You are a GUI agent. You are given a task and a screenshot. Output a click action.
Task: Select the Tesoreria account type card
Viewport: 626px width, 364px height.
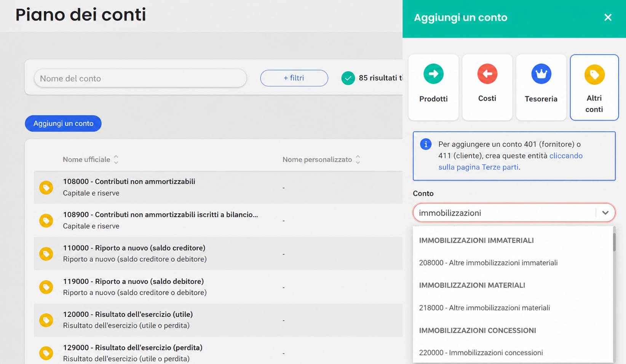pos(541,87)
